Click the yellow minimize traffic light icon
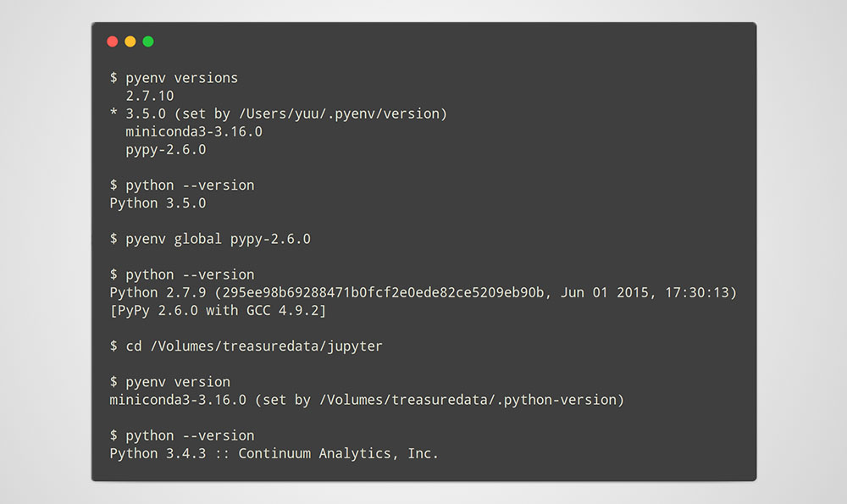 130,40
